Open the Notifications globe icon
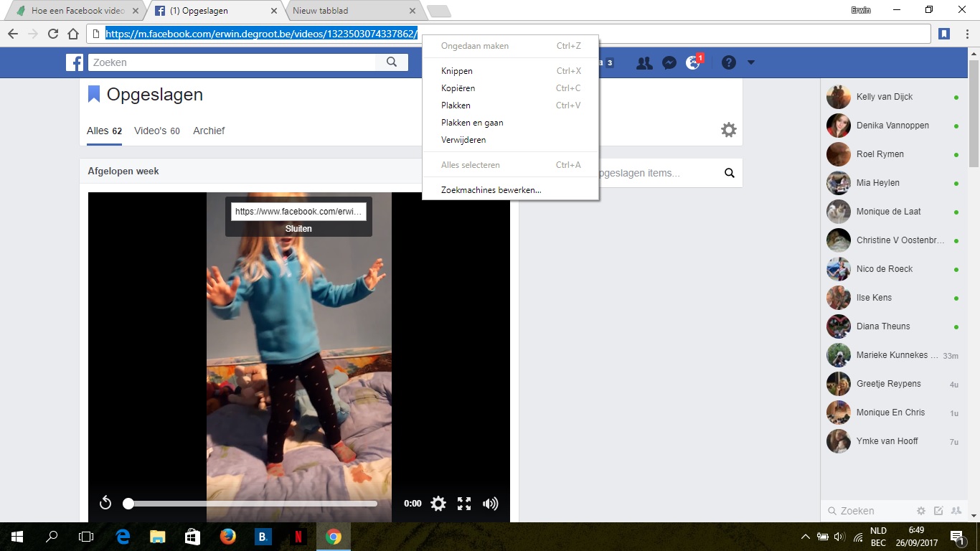Screen dimensions: 980x551 point(693,62)
